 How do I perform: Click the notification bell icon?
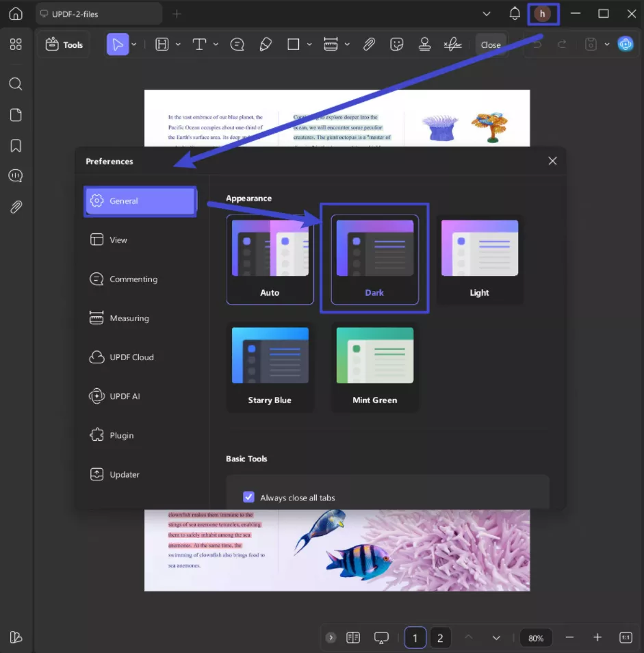point(515,14)
